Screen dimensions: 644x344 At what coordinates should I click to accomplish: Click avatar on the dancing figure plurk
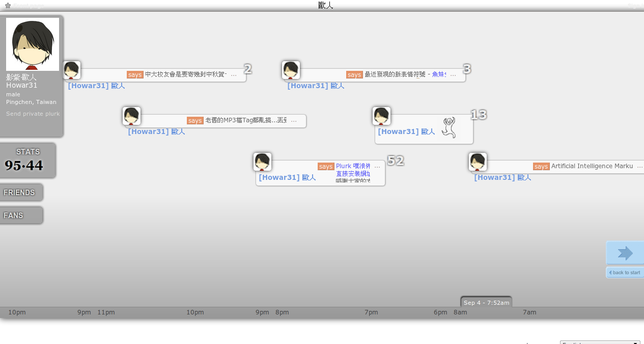(x=381, y=116)
